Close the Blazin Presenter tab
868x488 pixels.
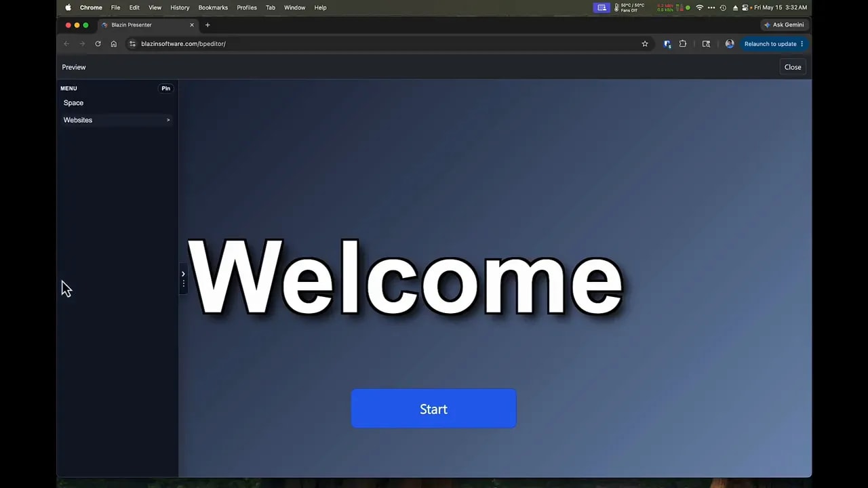click(x=192, y=25)
